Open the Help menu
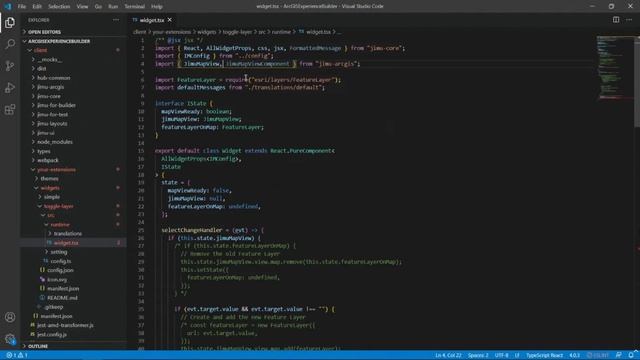This screenshot has height=360, width=640. [x=157, y=7]
